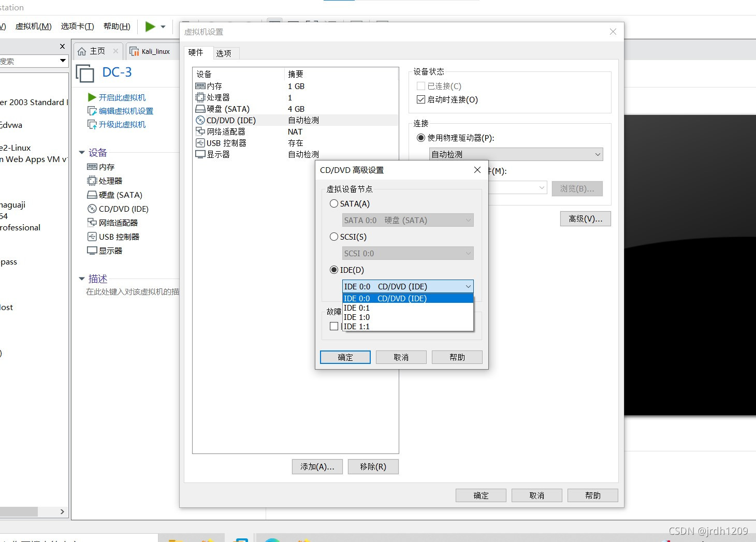Close the 主页 tab
Viewport: 756px width, 542px height.
115,51
